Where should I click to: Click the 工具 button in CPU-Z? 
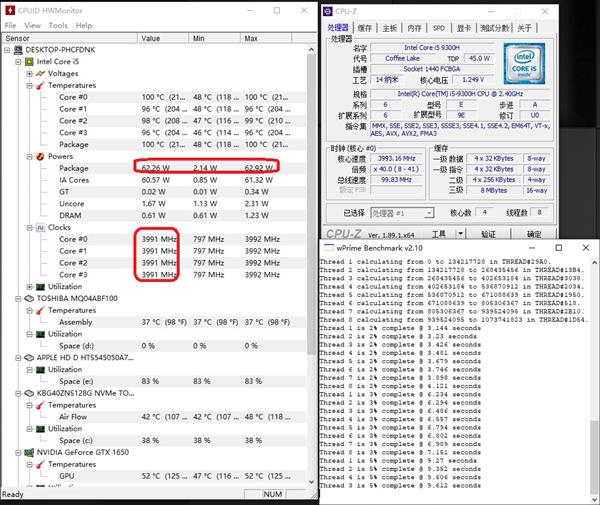pos(439,234)
